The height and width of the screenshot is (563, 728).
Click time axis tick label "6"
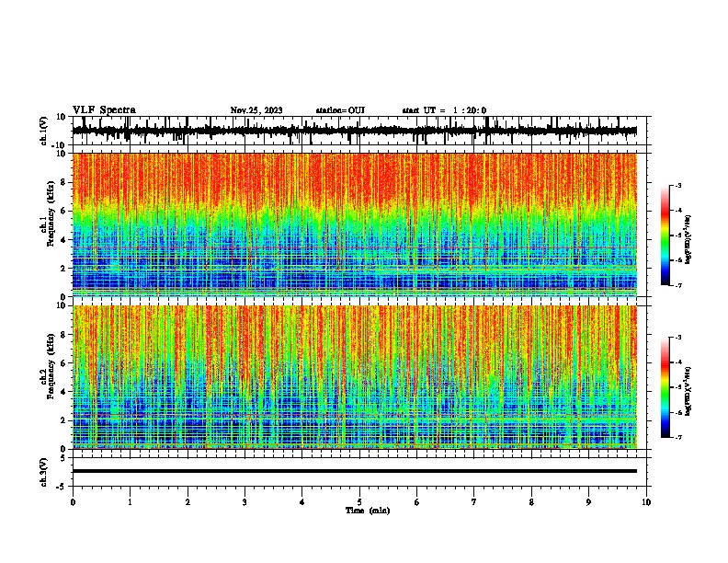(x=417, y=502)
